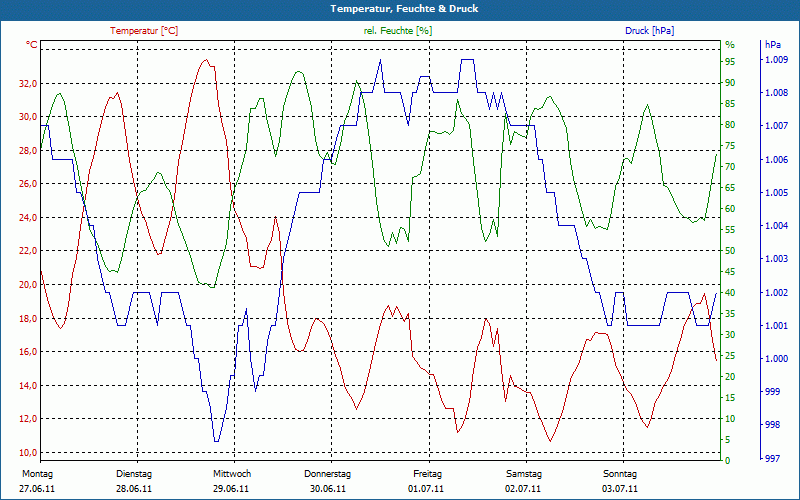Click the '12,0' temperature axis value
Image resolution: width=800 pixels, height=500 pixels.
28,418
